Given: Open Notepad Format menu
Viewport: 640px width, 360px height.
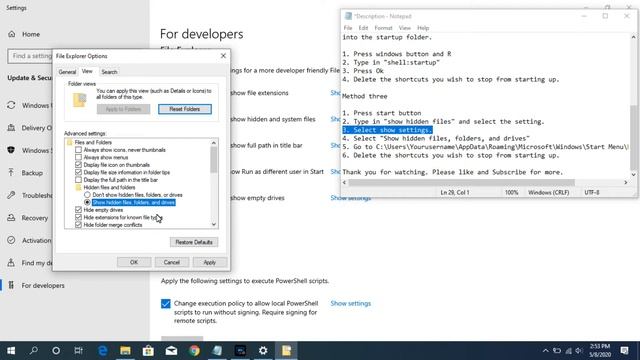Looking at the screenshot, I should pos(383,28).
